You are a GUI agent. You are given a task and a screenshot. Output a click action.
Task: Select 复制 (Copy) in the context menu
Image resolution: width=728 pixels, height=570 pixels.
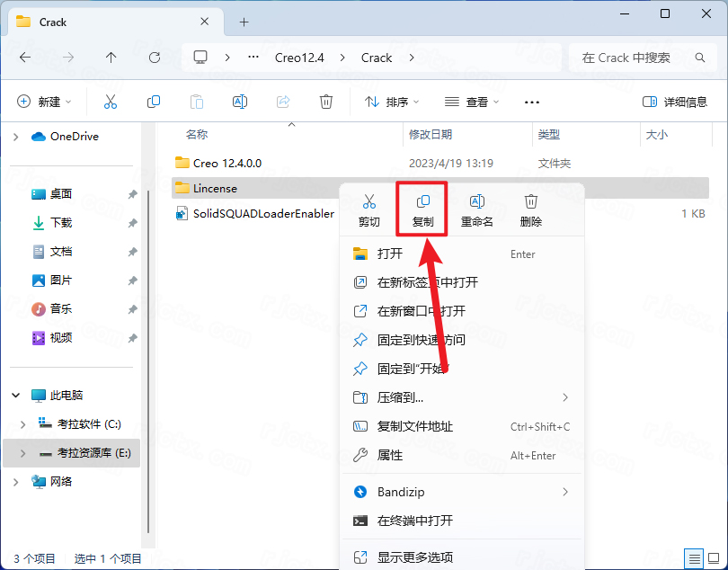(422, 210)
